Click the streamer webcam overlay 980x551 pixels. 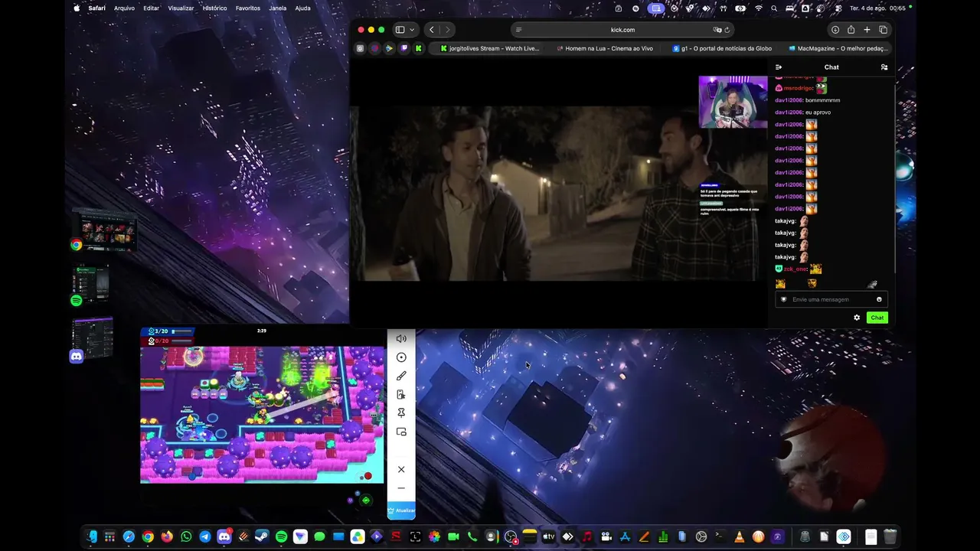click(x=733, y=102)
